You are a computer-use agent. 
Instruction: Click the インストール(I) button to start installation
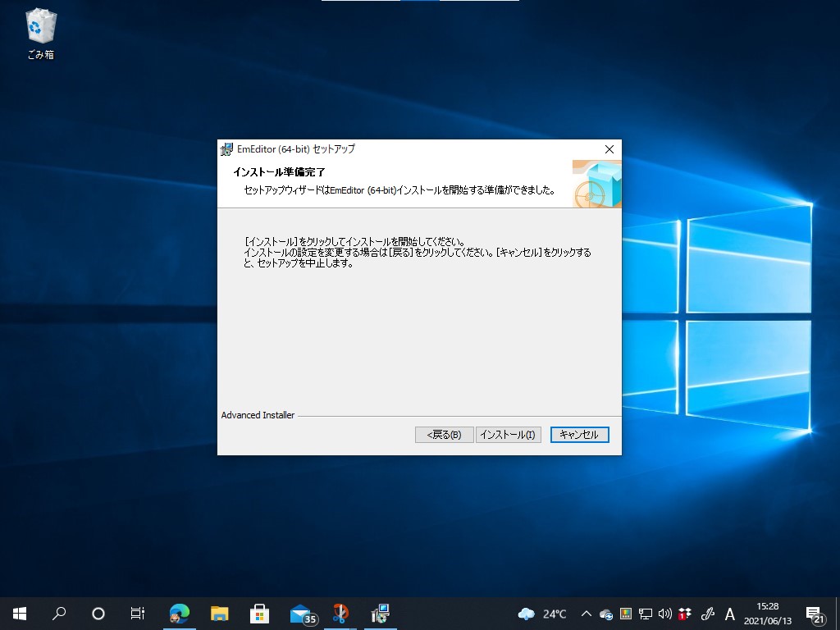pos(509,435)
